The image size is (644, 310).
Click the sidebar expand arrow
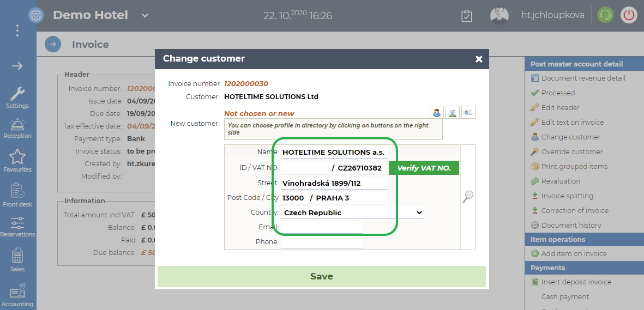17,66
